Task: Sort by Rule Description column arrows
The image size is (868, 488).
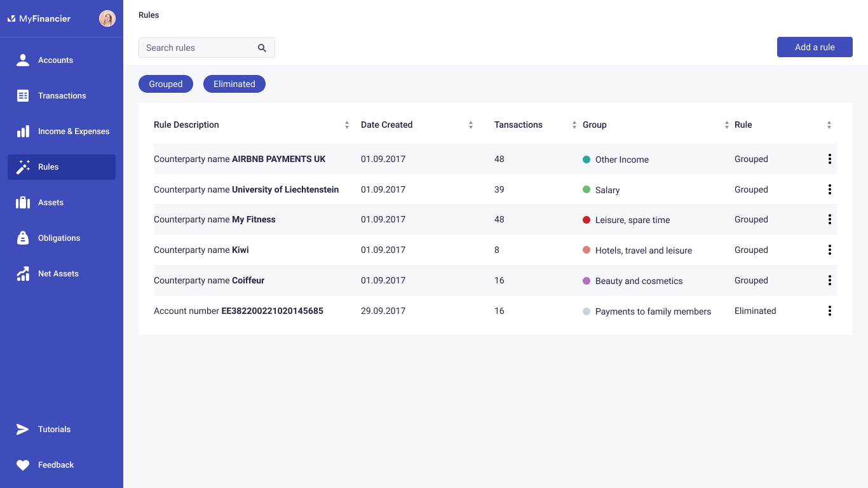Action: [347, 125]
